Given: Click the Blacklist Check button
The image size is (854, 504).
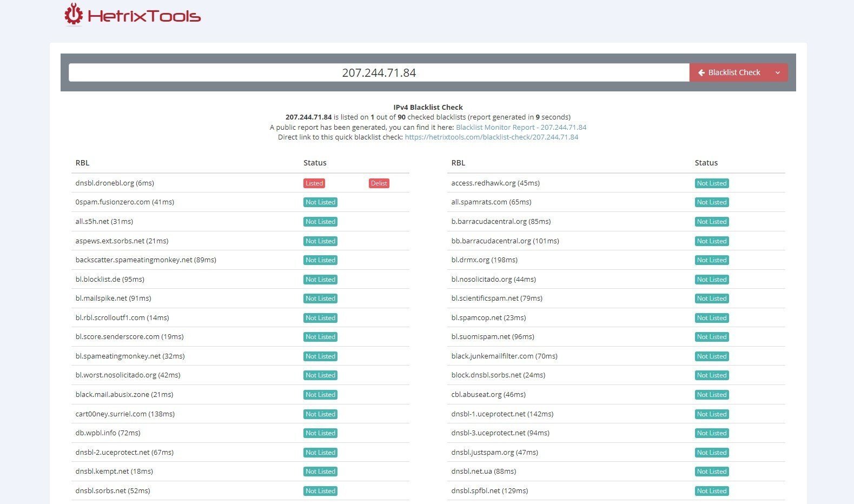Looking at the screenshot, I should pos(729,72).
